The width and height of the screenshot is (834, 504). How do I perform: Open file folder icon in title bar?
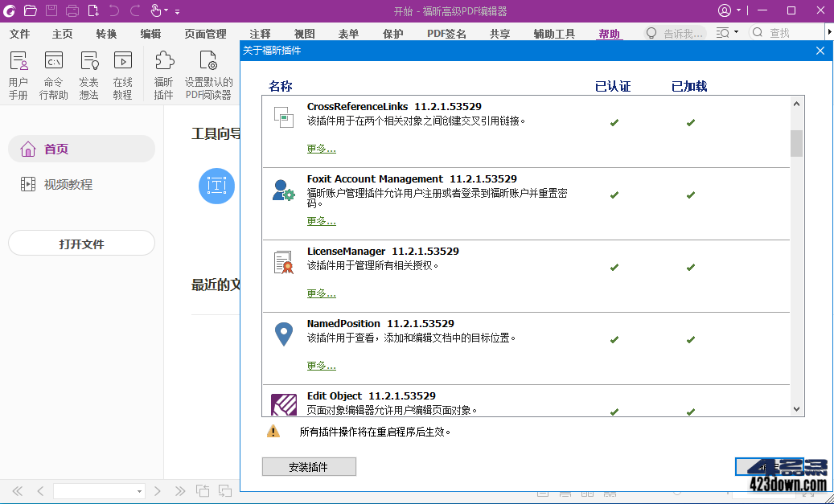tap(31, 10)
